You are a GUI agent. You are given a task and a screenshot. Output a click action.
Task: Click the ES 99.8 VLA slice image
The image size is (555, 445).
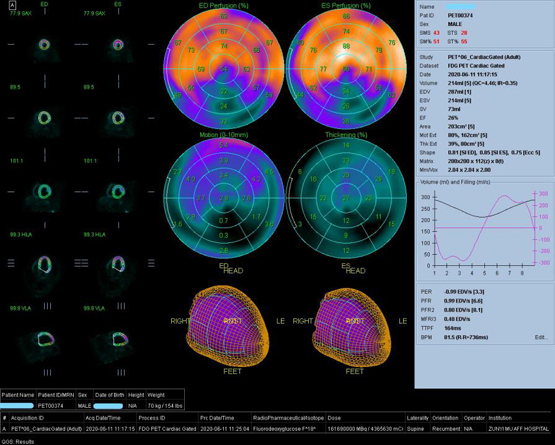(x=118, y=339)
